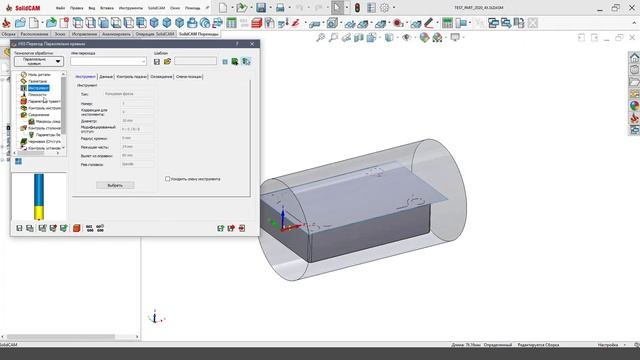Screen dimensions: 640x360
Task: Select Инструмент in the dialog tree
Action: click(x=38, y=88)
